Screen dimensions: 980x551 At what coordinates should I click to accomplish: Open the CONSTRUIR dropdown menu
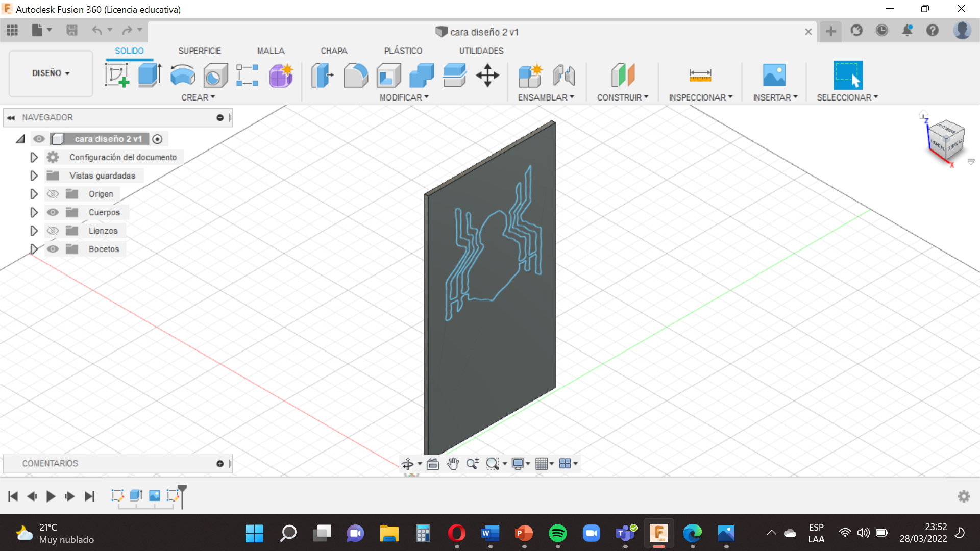[623, 97]
